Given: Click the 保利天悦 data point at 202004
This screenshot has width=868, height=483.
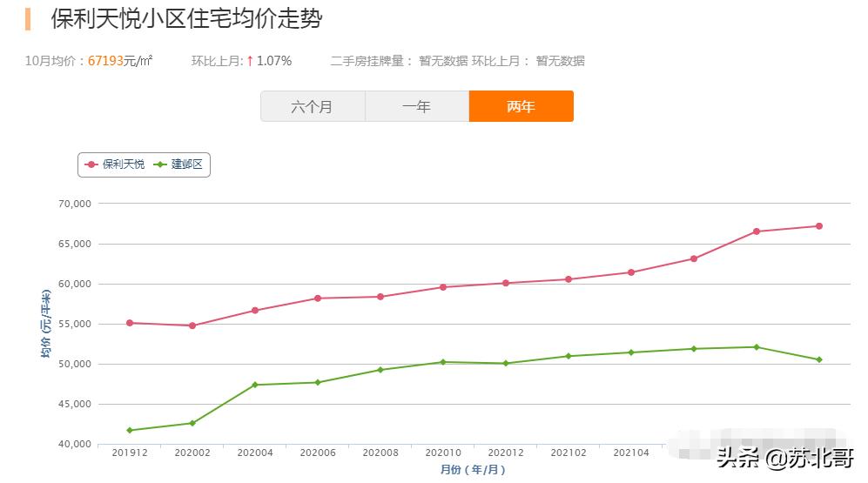Looking at the screenshot, I should click(255, 311).
